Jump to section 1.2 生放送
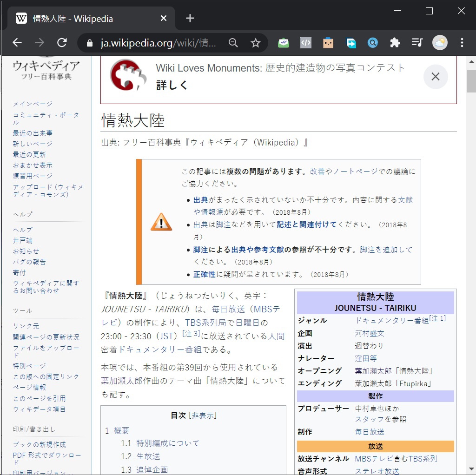 click(148, 456)
